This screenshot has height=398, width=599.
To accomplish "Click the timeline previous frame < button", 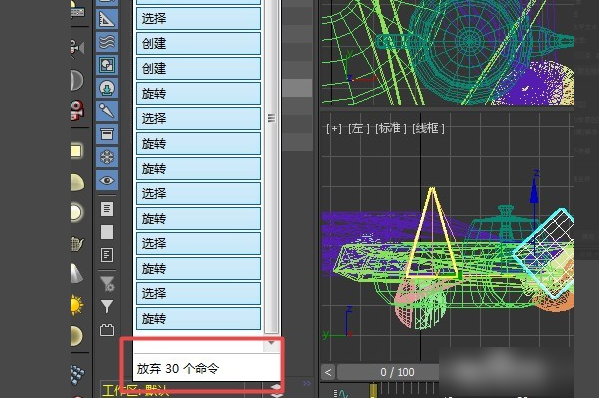I will (x=328, y=372).
